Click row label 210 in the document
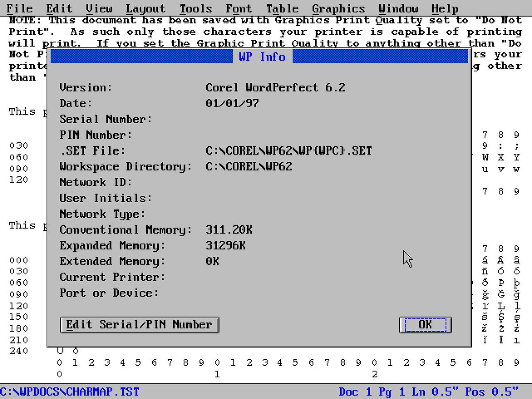Viewport: 532px width, 399px height. 19,340
